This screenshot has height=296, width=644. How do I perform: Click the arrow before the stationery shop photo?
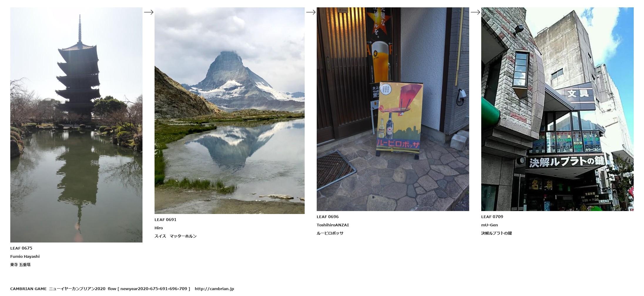click(x=475, y=12)
